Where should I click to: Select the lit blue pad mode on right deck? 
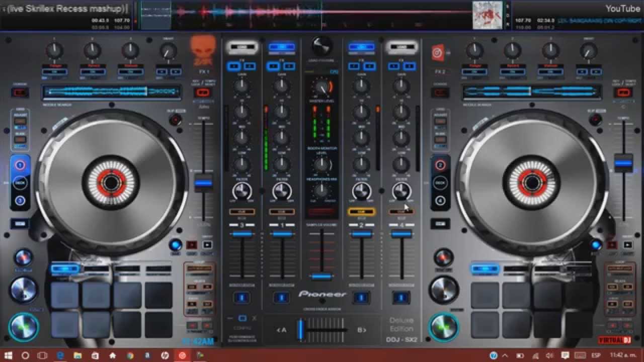[486, 269]
